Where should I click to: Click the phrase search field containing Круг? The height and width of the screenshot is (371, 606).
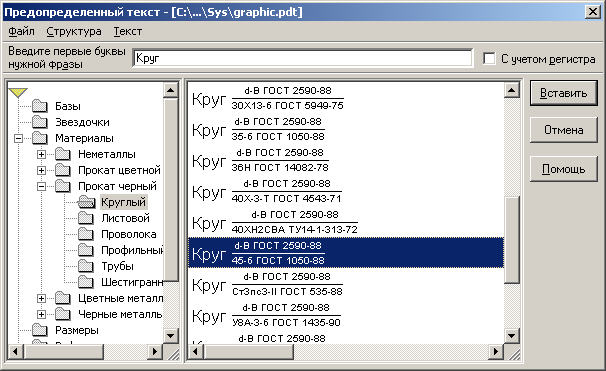pyautogui.click(x=303, y=58)
